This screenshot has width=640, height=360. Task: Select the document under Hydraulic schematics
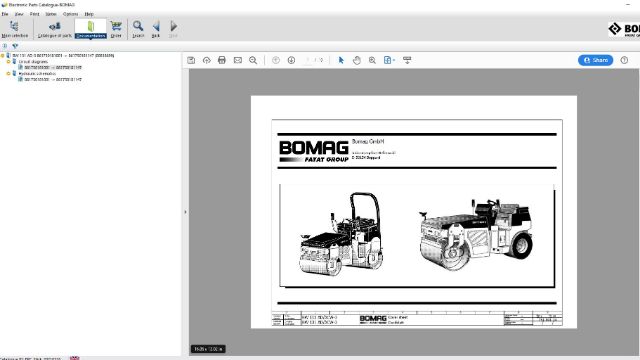tap(53, 80)
